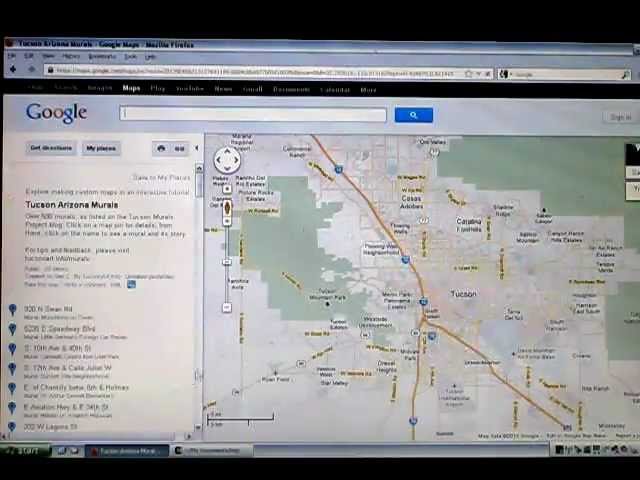
Task: Click the map pin for 12th Ave & Calle
Action: (13, 369)
